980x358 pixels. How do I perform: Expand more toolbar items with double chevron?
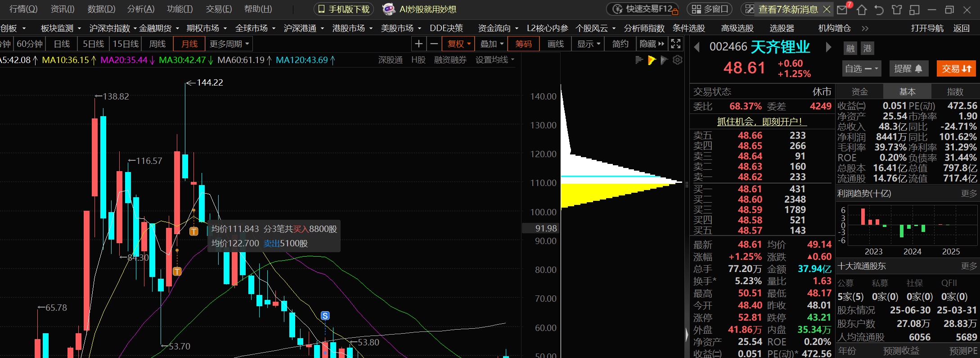pos(865,28)
